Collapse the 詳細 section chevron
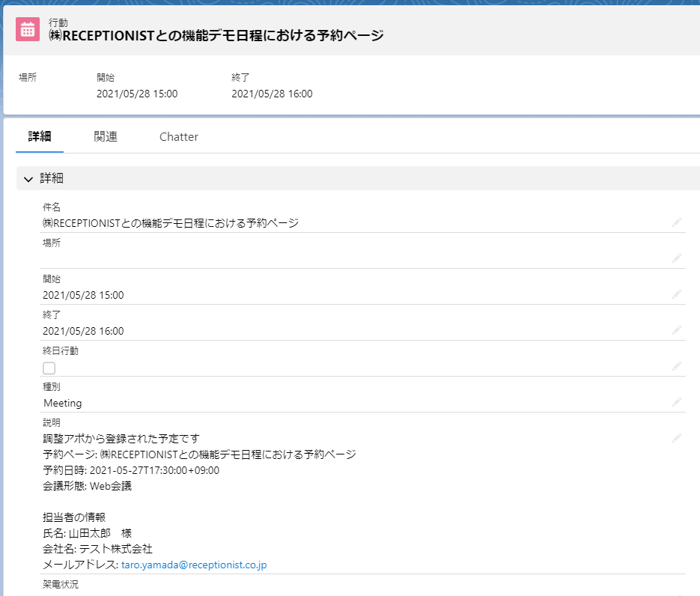 pos(28,179)
